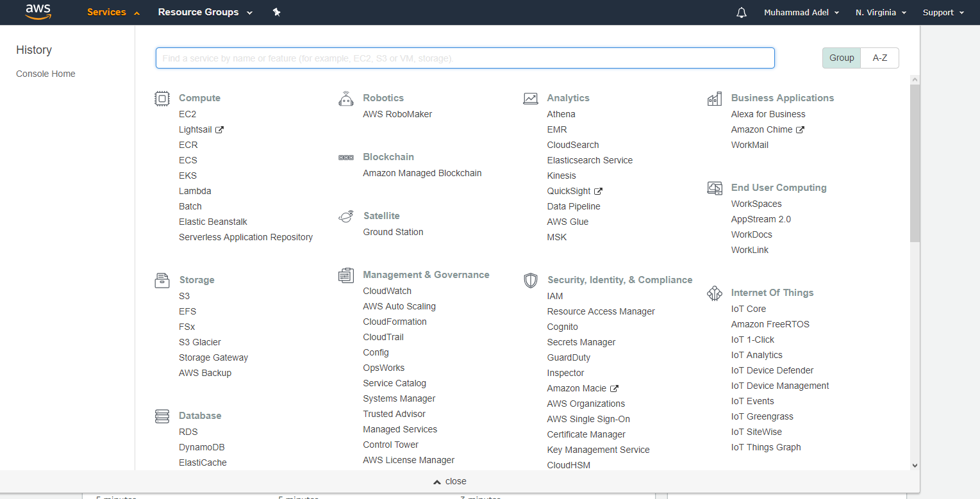980x499 pixels.
Task: Open the S3 service
Action: pyautogui.click(x=184, y=296)
